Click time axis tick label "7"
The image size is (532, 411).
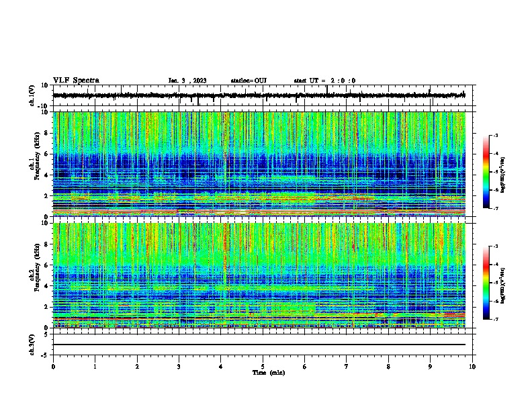click(347, 367)
